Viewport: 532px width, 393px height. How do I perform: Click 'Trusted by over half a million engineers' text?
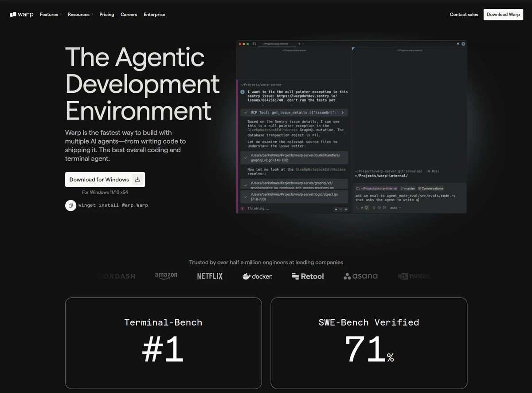tap(266, 262)
